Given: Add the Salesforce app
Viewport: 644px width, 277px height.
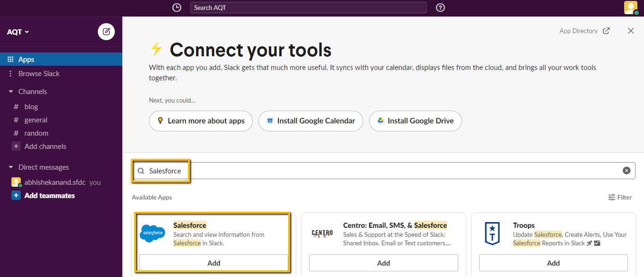Looking at the screenshot, I should coord(214,263).
